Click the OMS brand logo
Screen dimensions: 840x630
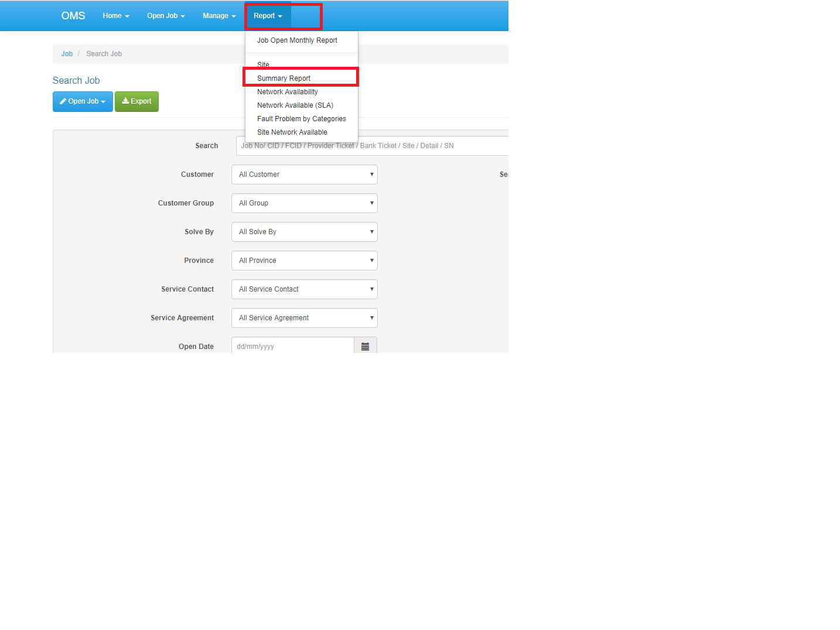tap(73, 16)
